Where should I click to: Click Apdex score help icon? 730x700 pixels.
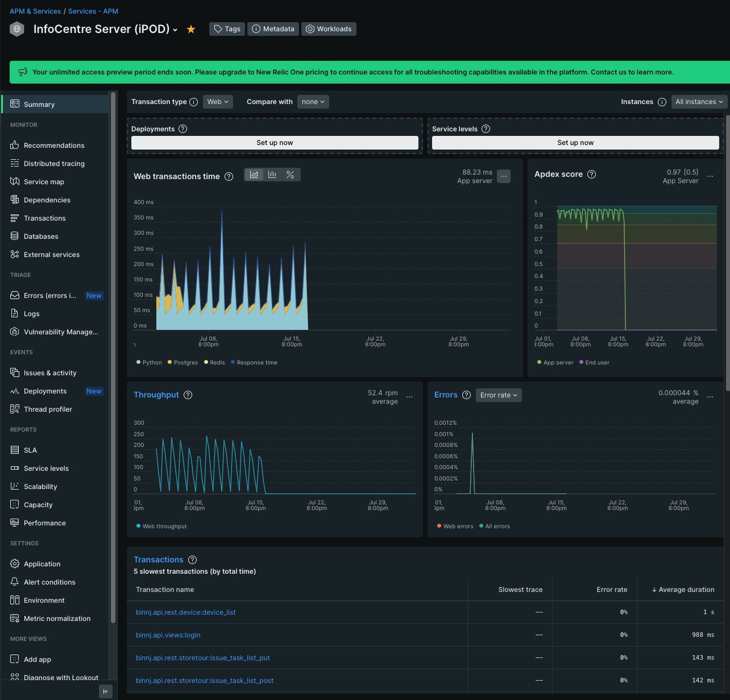coord(592,174)
